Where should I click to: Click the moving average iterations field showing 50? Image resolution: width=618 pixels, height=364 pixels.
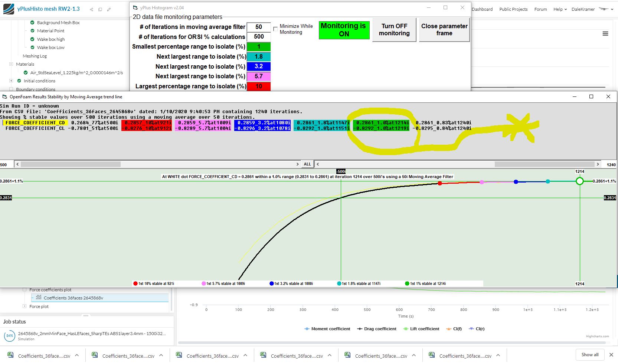click(259, 27)
